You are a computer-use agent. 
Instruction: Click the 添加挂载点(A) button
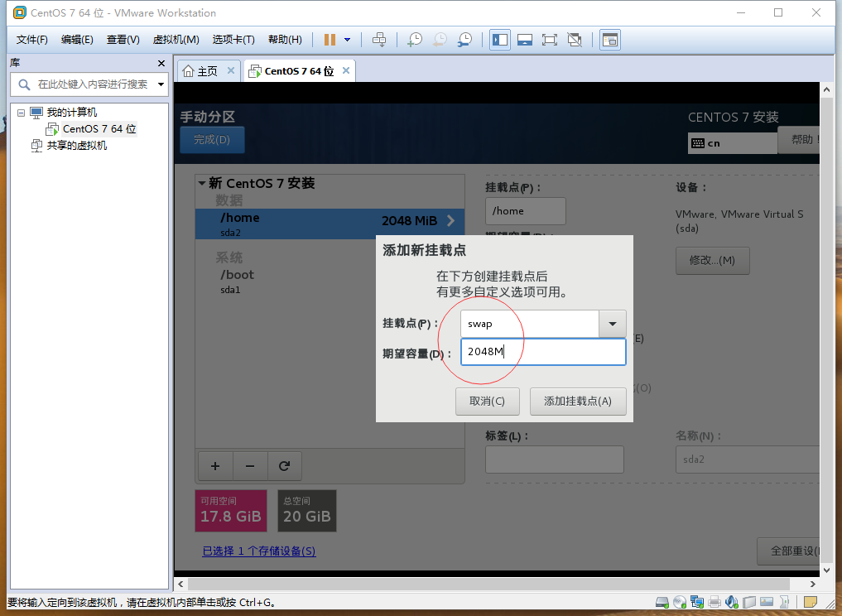(578, 402)
